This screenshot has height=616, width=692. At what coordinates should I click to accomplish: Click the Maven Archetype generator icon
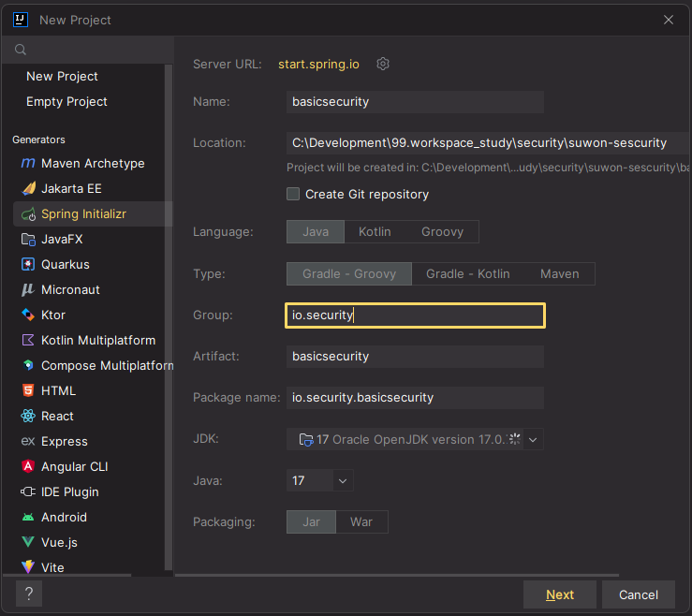point(28,163)
